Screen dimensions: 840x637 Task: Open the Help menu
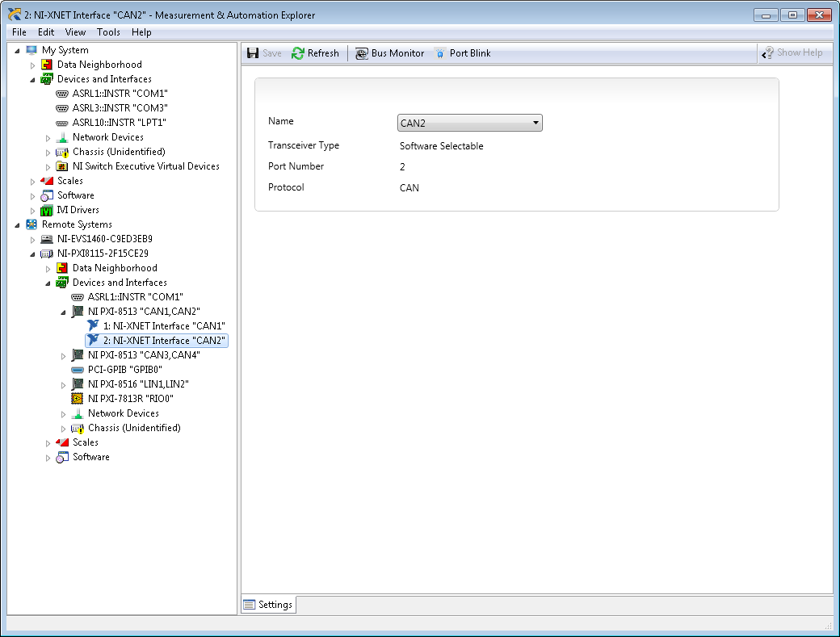click(x=141, y=32)
